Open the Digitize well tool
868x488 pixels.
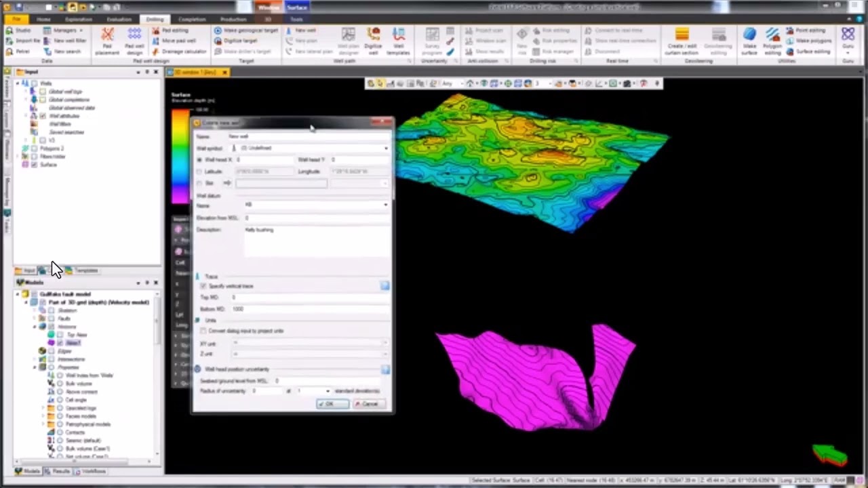[x=373, y=42]
